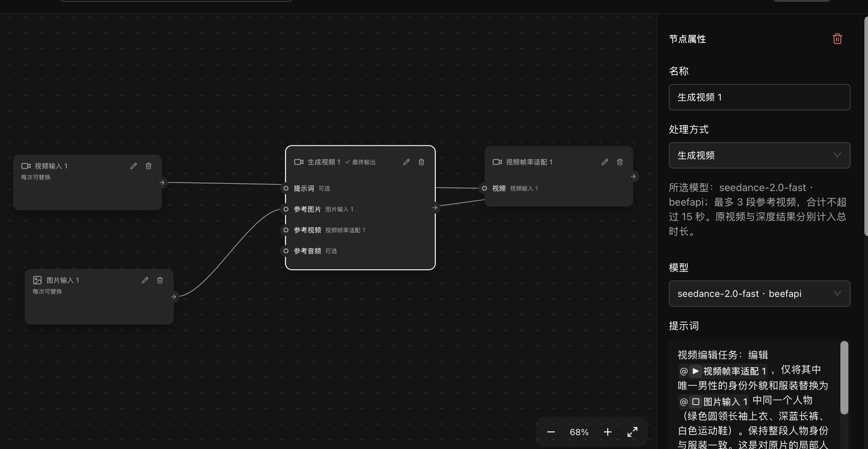This screenshot has width=868, height=449.
Task: Click the 参考视频 row label
Action: [308, 230]
